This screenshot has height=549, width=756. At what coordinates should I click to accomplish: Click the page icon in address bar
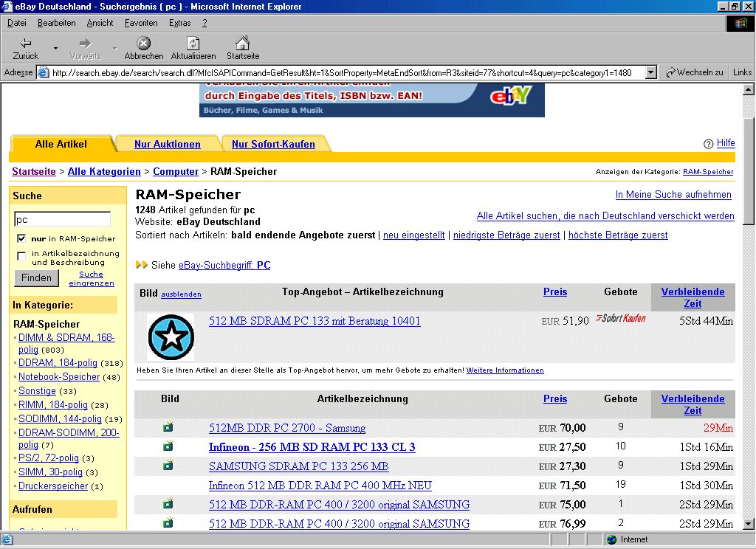point(44,73)
